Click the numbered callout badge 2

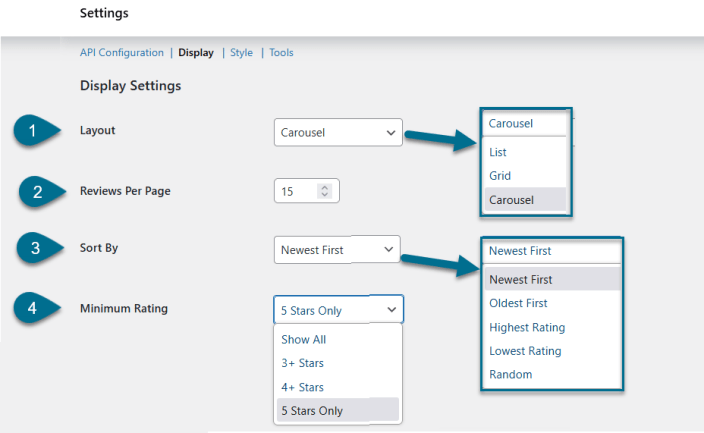tap(38, 192)
